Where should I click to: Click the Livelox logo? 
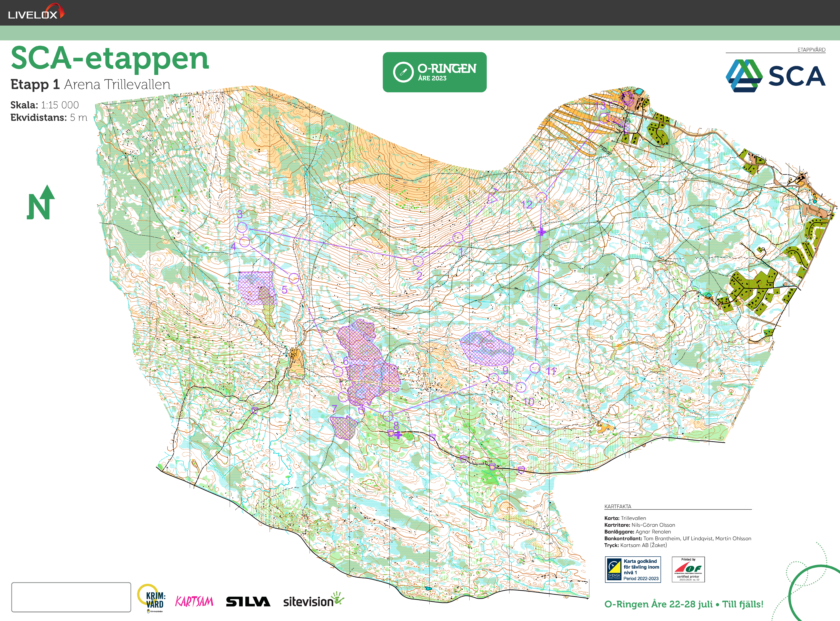pos(36,12)
